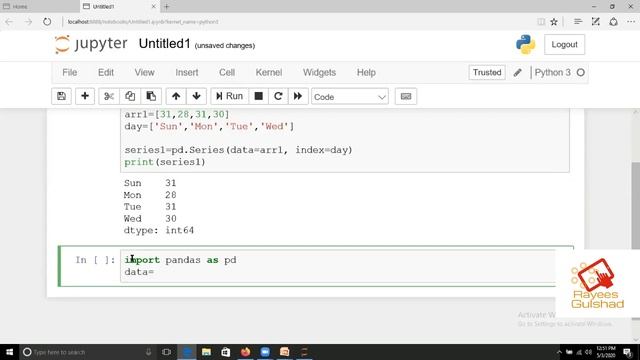Click the series1=pd.Series code line
The width and height of the screenshot is (640, 360).
point(238,150)
